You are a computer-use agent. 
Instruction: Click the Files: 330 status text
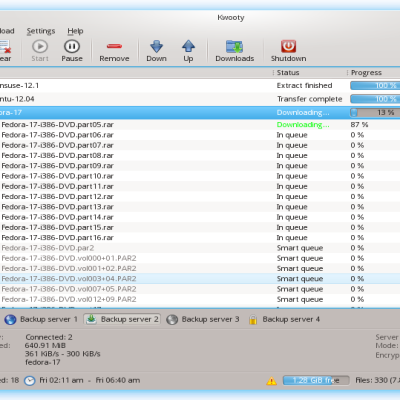377,380
